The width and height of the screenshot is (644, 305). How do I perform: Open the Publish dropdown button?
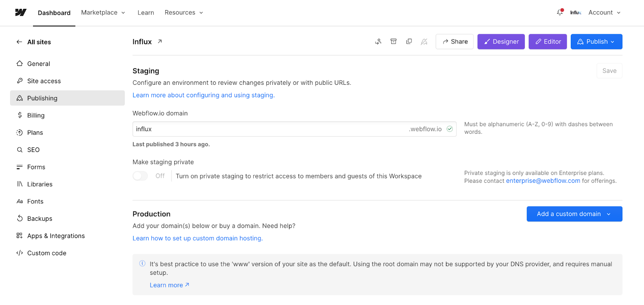pyautogui.click(x=597, y=41)
